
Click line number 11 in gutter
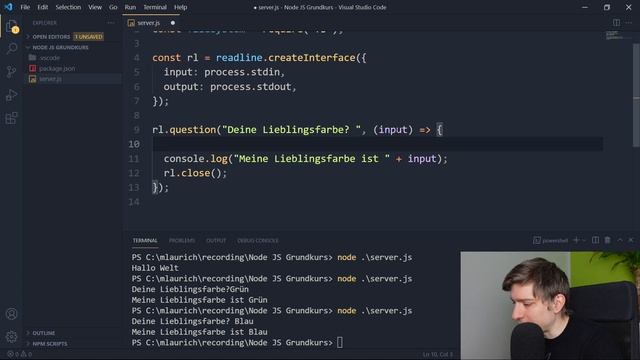(x=134, y=159)
